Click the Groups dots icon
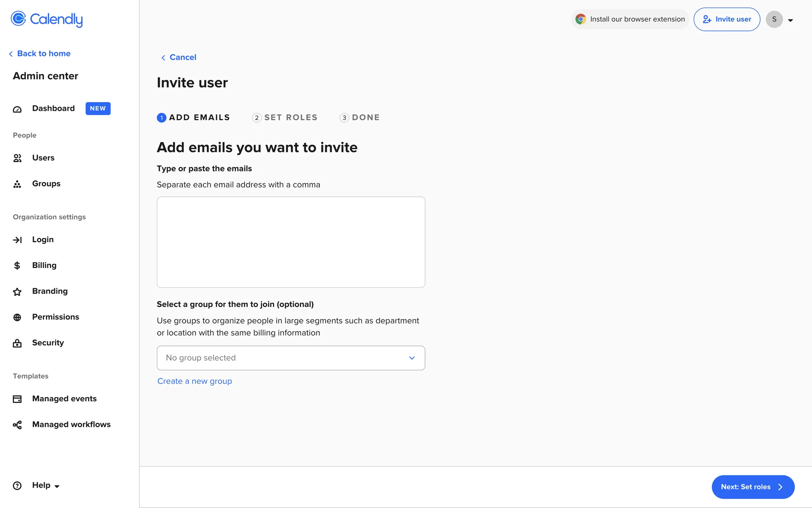The image size is (812, 508). click(17, 184)
